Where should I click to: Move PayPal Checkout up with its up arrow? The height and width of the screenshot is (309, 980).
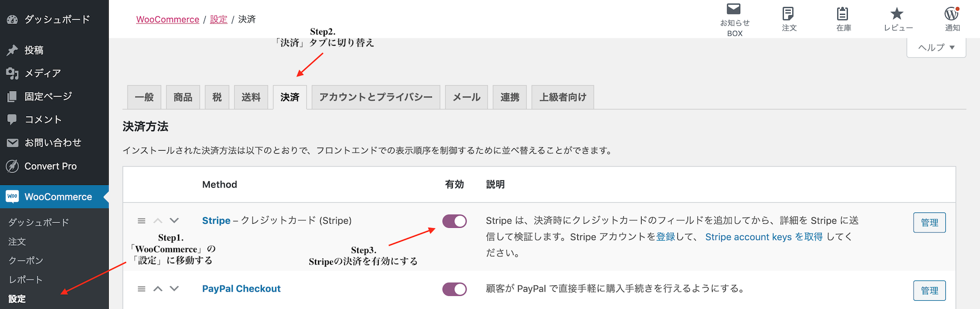click(158, 289)
